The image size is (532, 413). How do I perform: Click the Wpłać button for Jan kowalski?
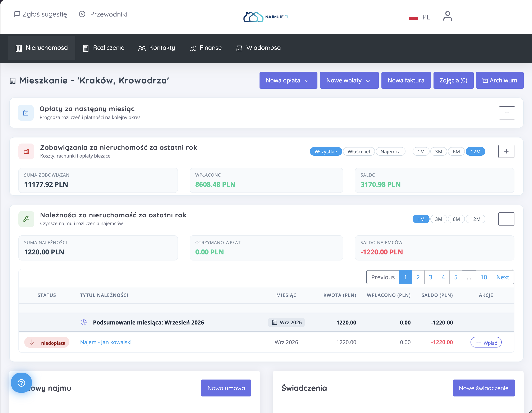click(x=486, y=342)
